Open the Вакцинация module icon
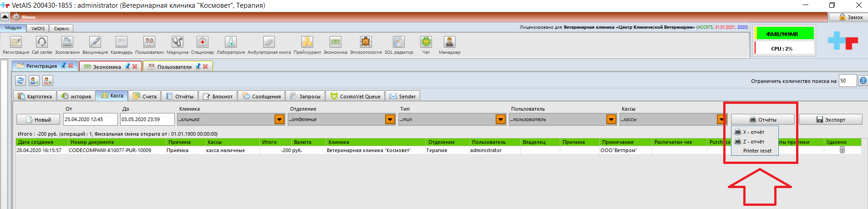Image resolution: width=868 pixels, height=209 pixels. click(x=95, y=43)
